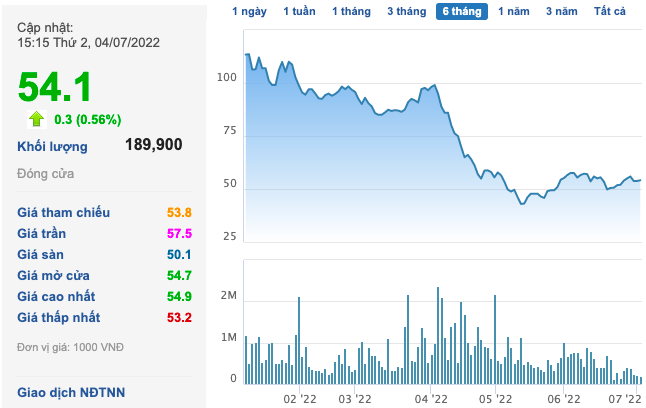Viewport: 646px width, 408px height.
Task: Select the 3 tháng time range
Action: pos(406,12)
